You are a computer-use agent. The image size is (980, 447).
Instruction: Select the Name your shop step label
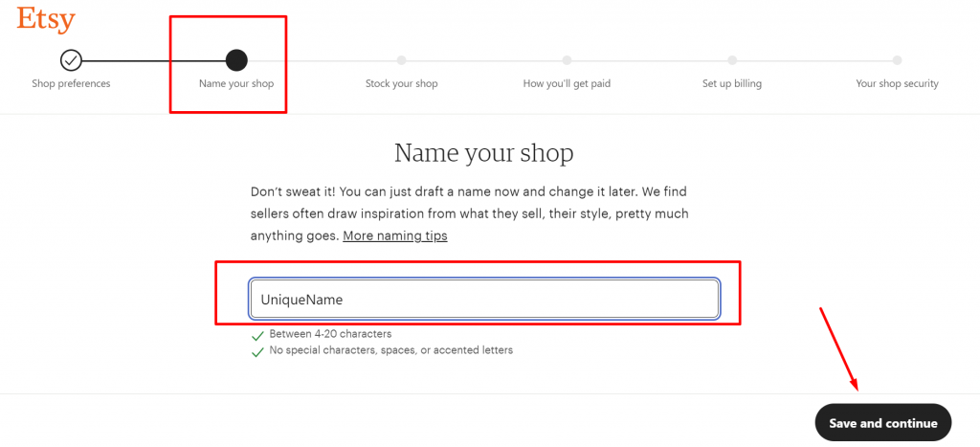(x=236, y=83)
